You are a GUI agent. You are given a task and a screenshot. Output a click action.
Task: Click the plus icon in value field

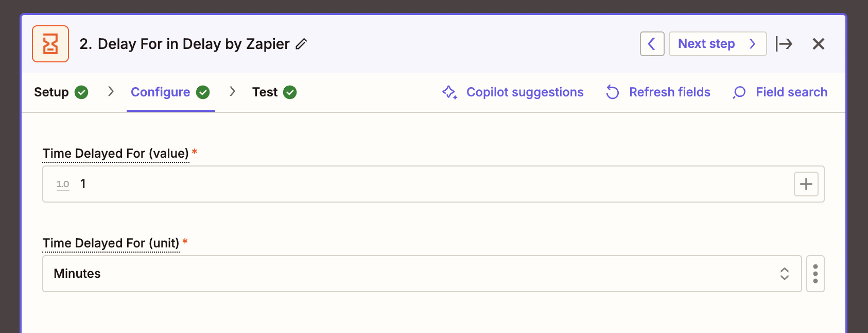point(806,184)
